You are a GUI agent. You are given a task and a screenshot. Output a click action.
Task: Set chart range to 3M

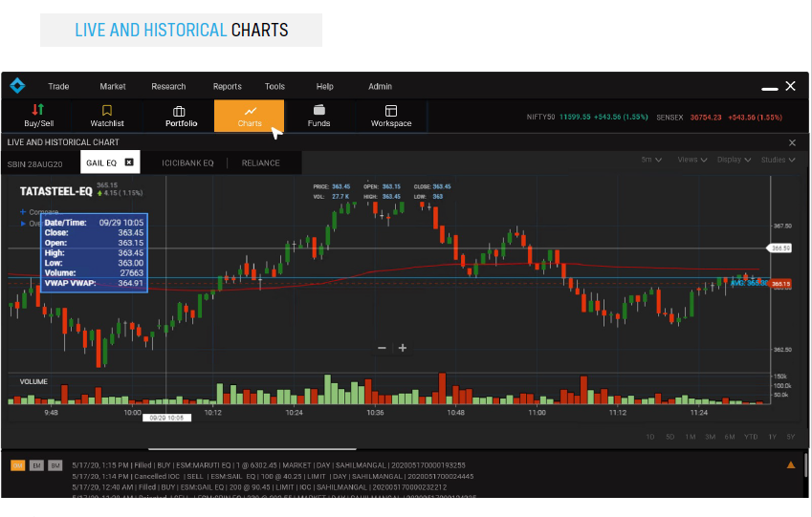710,437
